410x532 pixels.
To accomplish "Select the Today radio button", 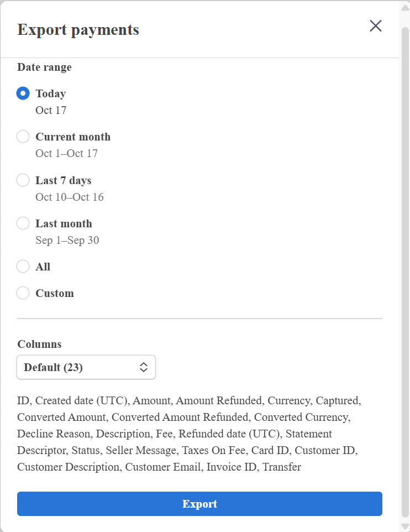I will pos(23,93).
